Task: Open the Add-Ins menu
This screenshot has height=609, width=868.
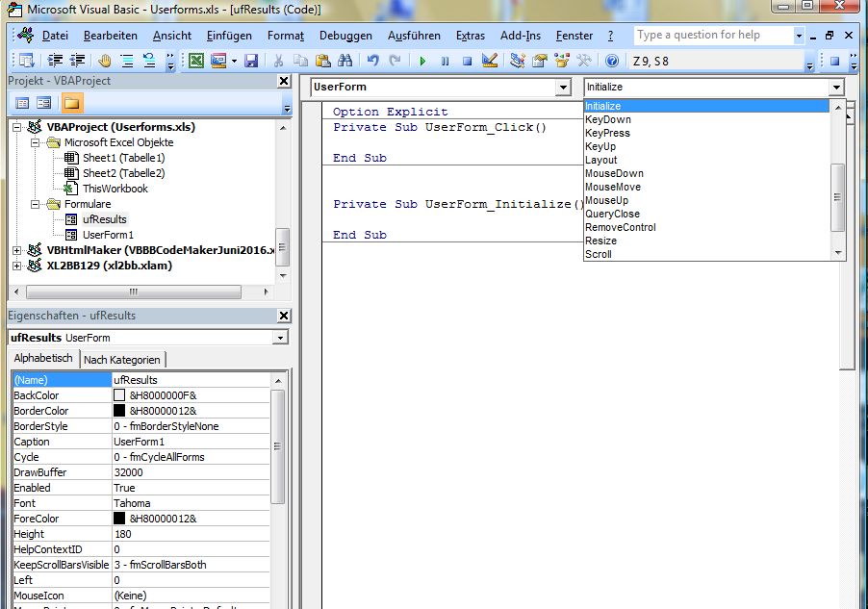Action: click(x=521, y=36)
